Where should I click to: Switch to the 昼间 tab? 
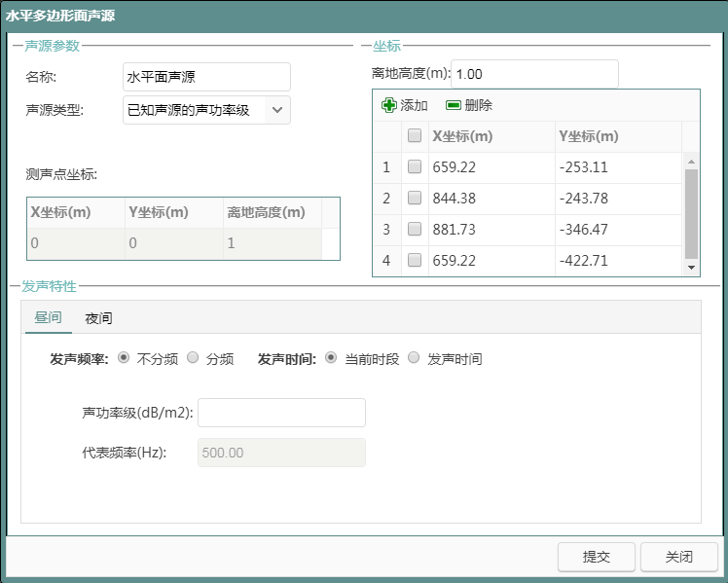click(x=48, y=318)
